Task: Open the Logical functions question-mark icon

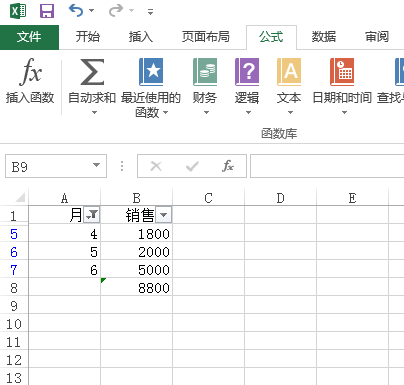Action: click(247, 72)
